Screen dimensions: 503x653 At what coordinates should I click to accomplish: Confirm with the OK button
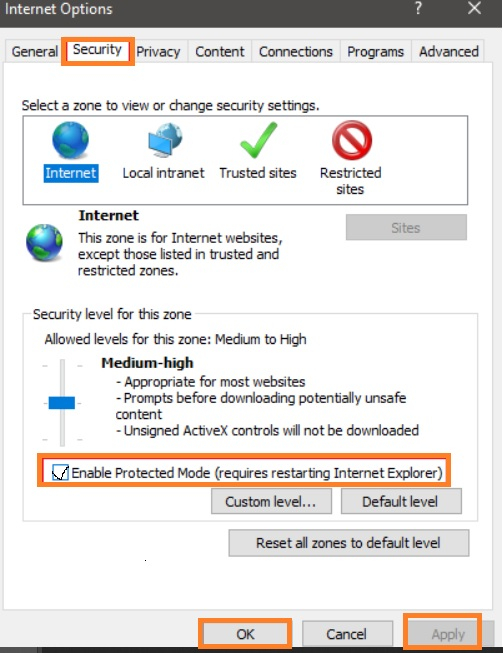coord(245,634)
